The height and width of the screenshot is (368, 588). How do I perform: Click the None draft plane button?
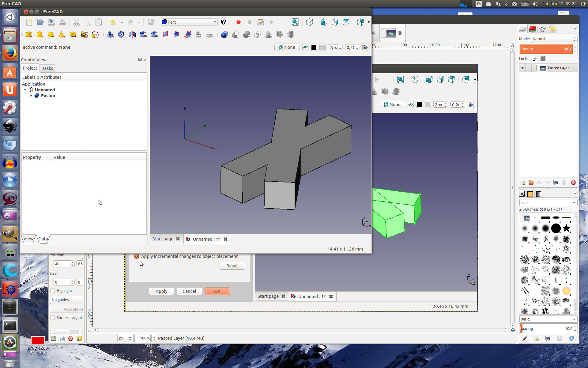(287, 47)
